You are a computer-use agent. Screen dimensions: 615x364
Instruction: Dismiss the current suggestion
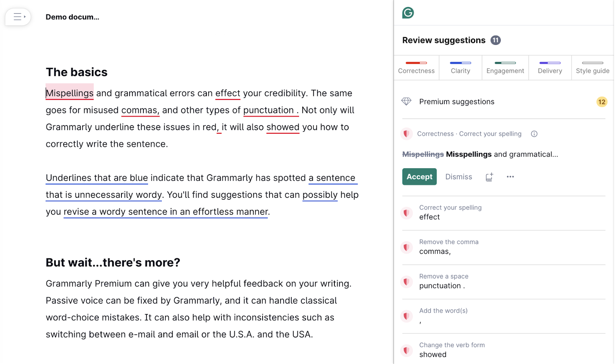click(x=459, y=177)
